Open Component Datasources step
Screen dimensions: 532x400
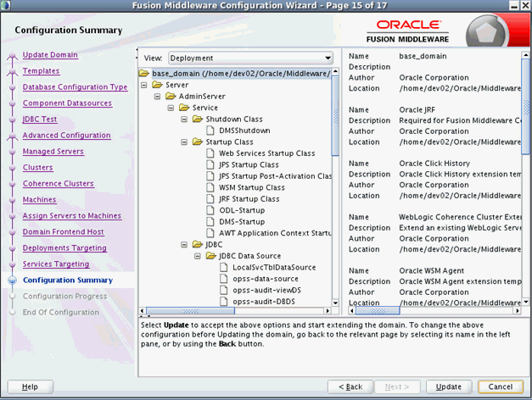[67, 103]
